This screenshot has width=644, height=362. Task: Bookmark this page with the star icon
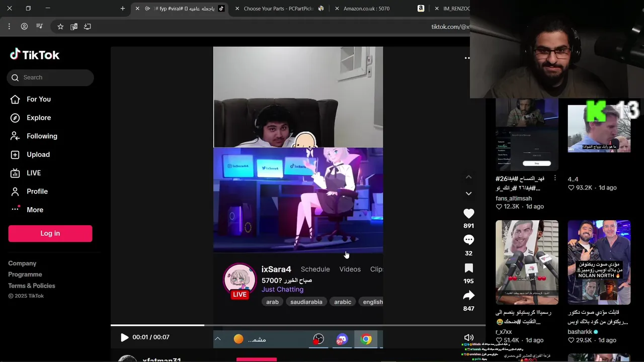pyautogui.click(x=60, y=27)
